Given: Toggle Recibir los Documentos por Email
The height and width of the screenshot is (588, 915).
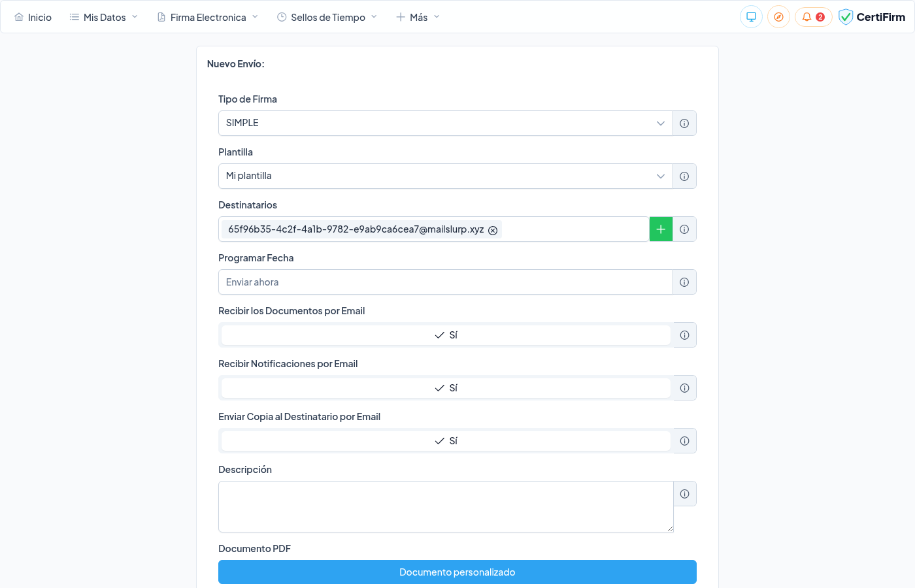Looking at the screenshot, I should (x=446, y=335).
